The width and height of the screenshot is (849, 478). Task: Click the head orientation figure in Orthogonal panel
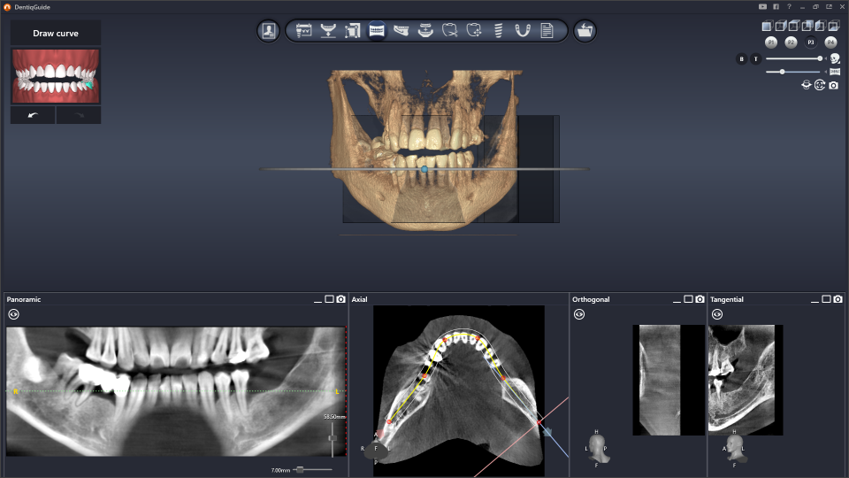tap(597, 447)
